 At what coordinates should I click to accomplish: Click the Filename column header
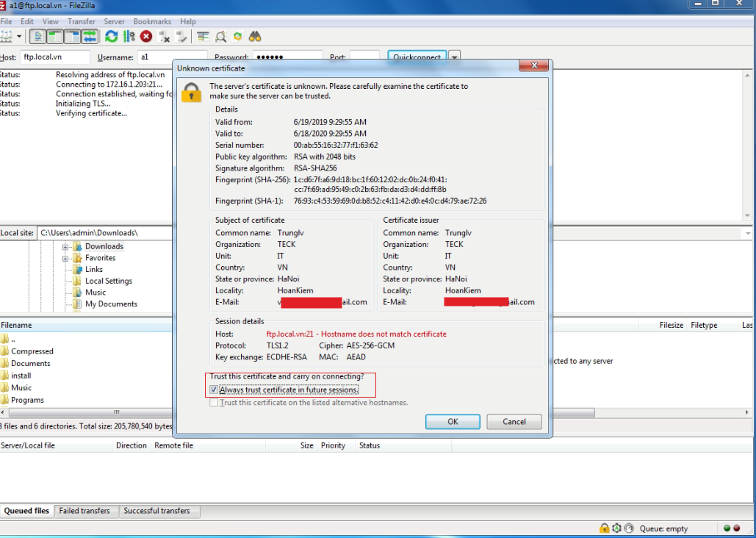click(x=86, y=325)
